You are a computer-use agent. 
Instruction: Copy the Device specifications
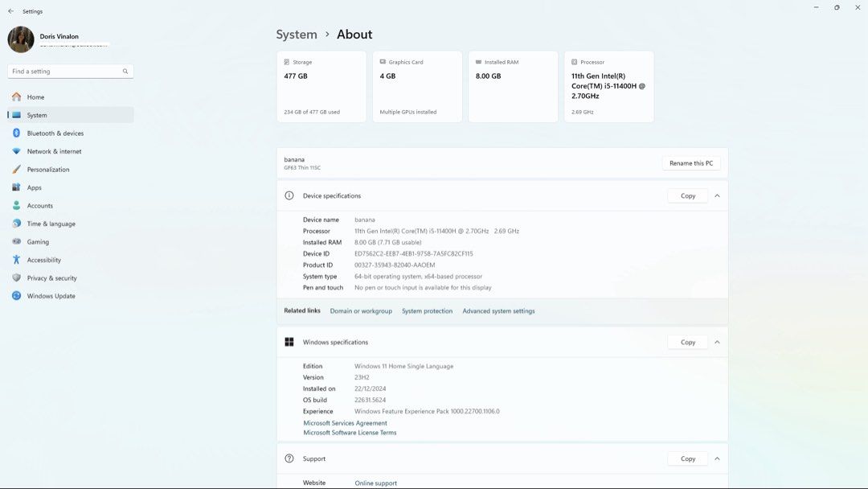[687, 196]
